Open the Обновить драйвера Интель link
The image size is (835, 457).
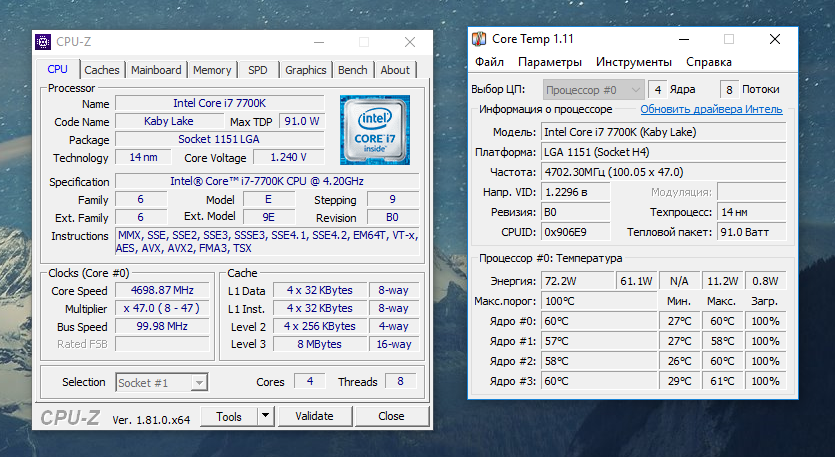711,109
